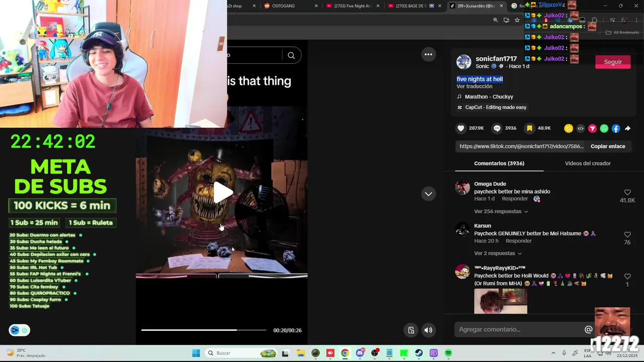Mute the video with the speaker icon
Viewport: 644px width, 362px height.
[428, 330]
